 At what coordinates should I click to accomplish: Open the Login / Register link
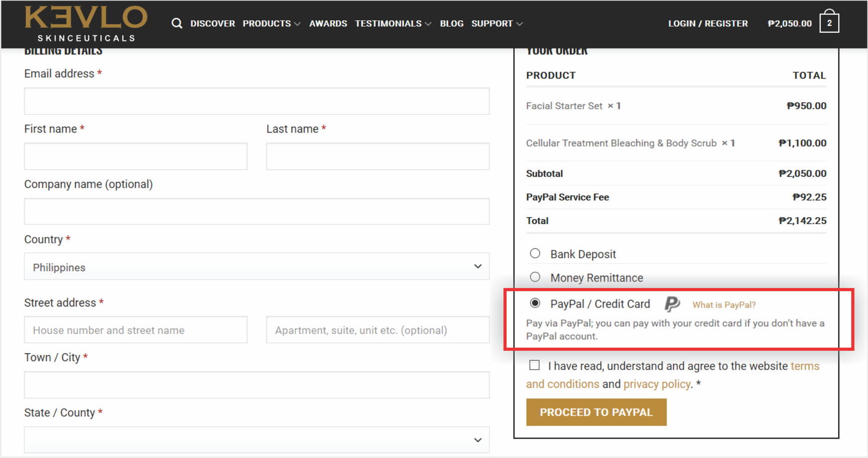coord(708,23)
